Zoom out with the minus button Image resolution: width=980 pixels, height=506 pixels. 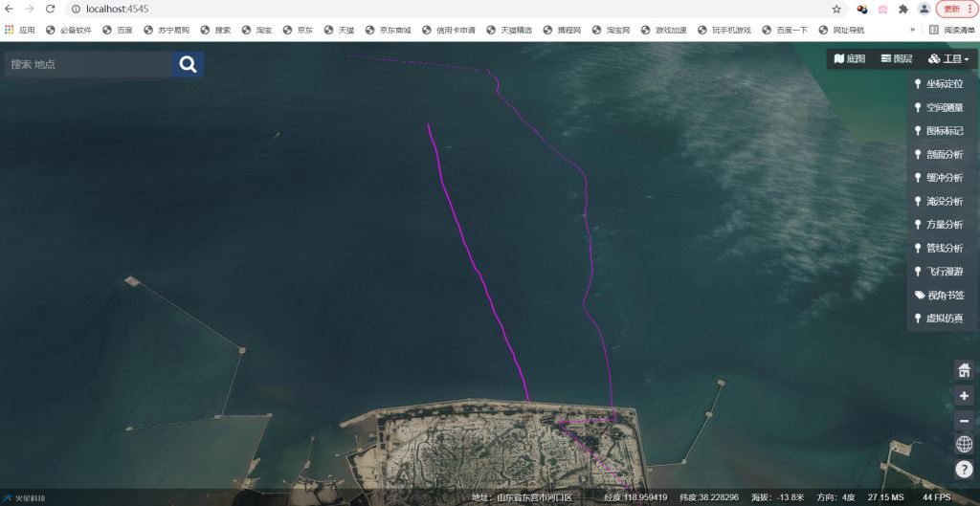point(965,421)
